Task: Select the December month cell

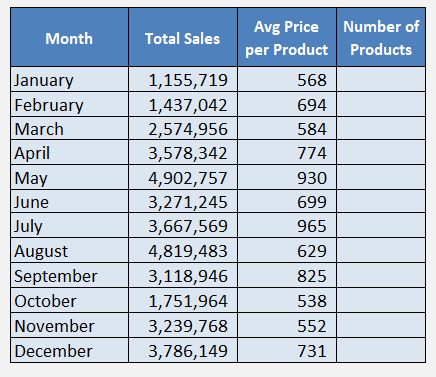Action: point(69,350)
